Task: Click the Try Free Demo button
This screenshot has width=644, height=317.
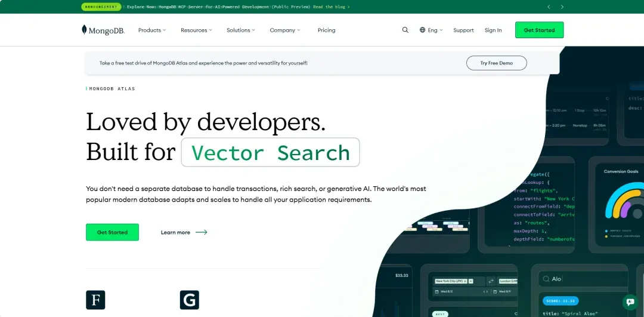Action: 496,63
